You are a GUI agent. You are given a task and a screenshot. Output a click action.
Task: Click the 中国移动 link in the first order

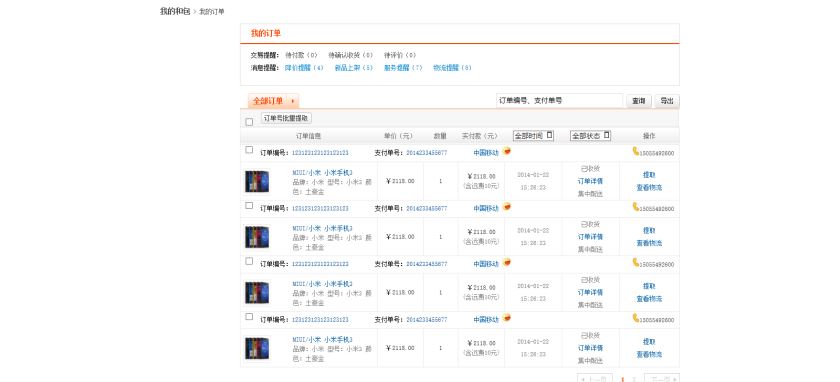pos(486,153)
